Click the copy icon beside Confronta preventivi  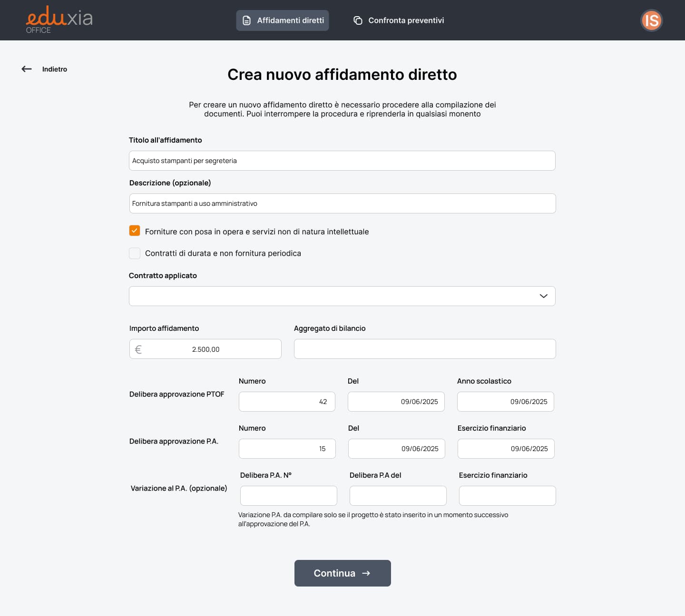(358, 20)
